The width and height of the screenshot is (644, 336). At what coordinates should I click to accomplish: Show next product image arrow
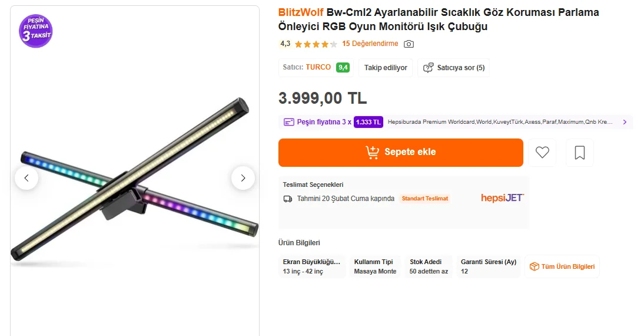(x=243, y=178)
